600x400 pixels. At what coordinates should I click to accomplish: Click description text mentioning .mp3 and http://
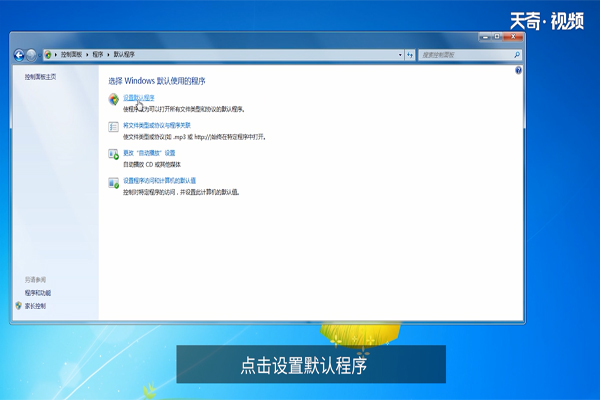[x=194, y=137]
